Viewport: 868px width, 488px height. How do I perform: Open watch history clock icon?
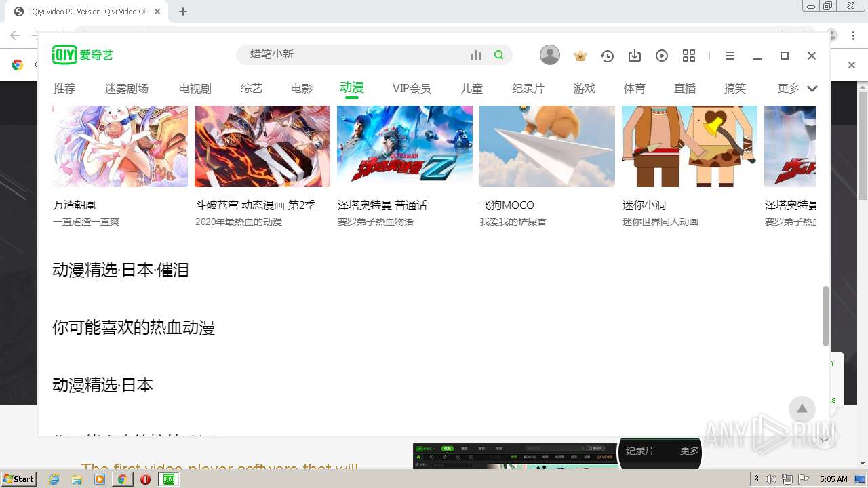click(x=607, y=56)
